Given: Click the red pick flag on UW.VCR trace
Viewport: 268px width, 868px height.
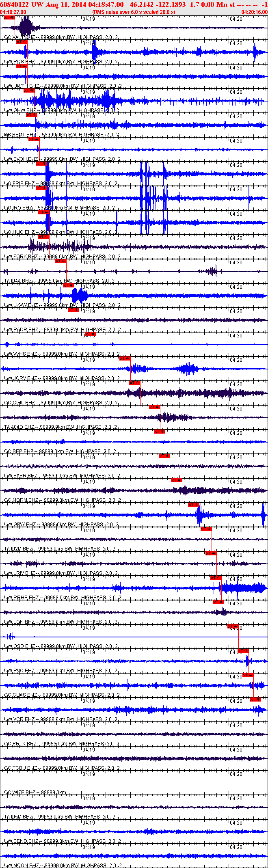Looking at the screenshot, I should 255,700.
